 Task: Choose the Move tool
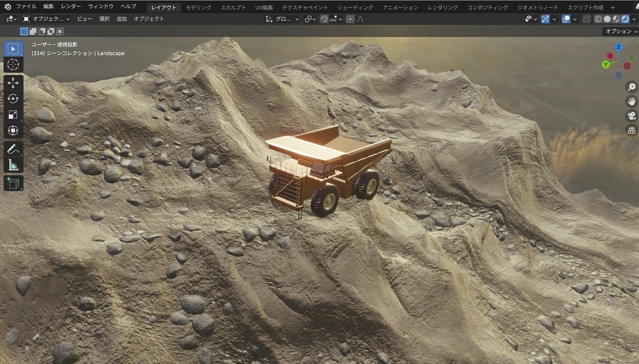pos(13,83)
